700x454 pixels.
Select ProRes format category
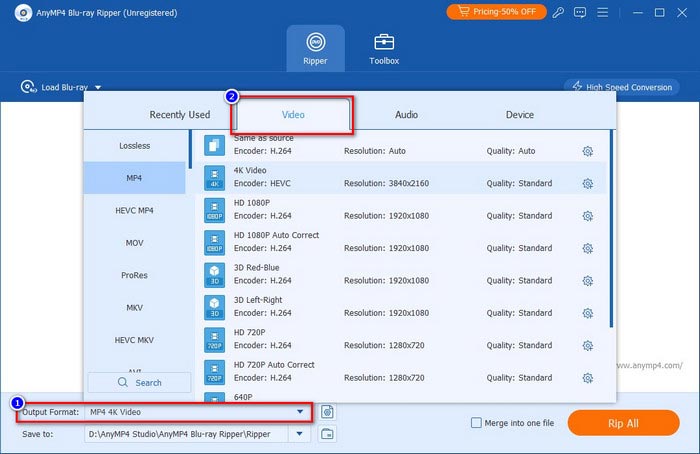point(134,275)
